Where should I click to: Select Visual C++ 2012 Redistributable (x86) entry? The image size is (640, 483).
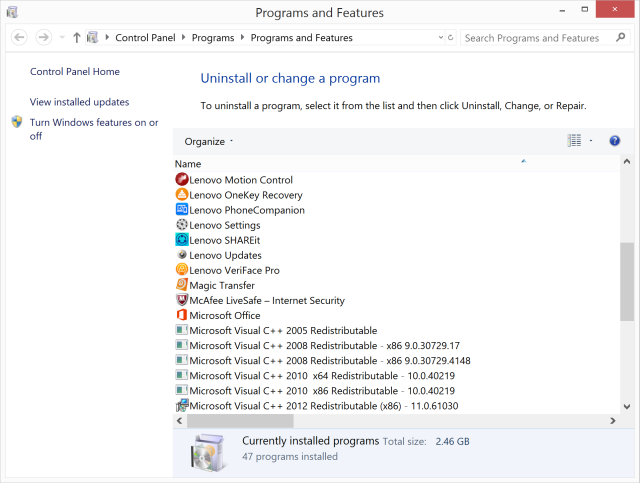point(324,405)
